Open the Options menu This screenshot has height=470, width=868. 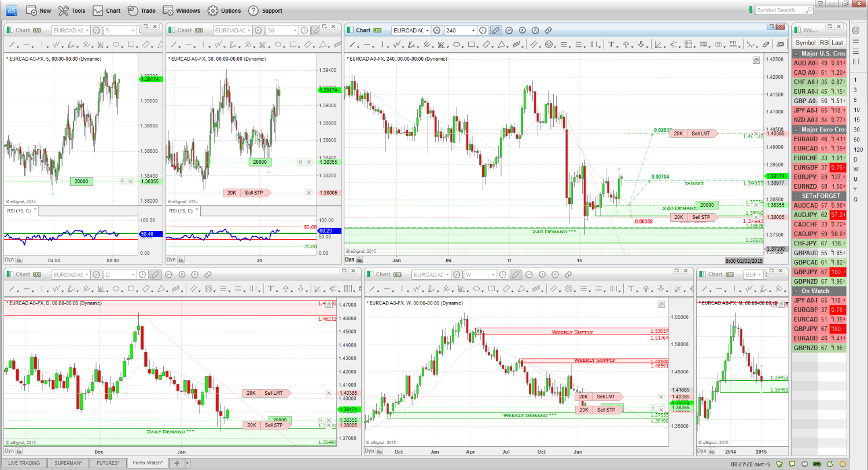225,10
